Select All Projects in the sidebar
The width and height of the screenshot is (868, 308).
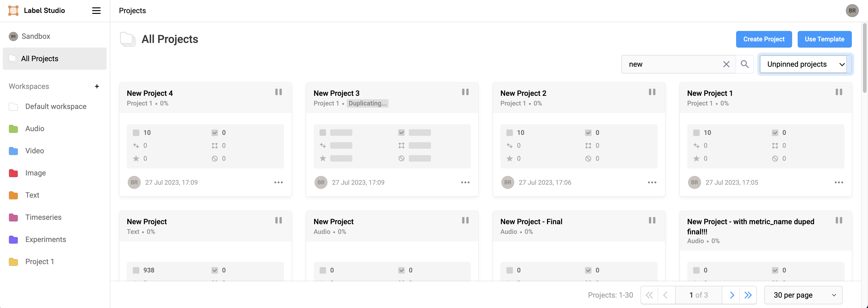[39, 59]
